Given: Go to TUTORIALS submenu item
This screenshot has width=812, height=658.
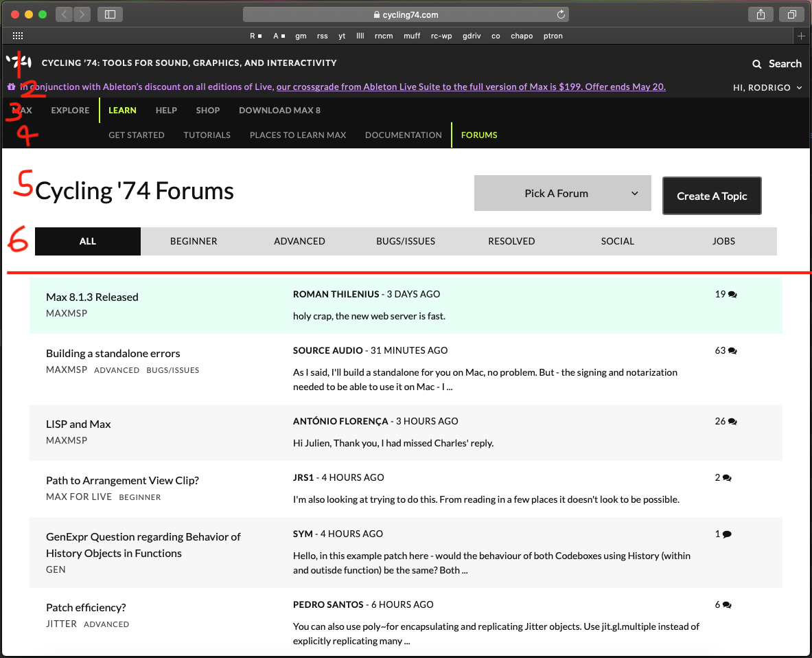Looking at the screenshot, I should point(207,135).
